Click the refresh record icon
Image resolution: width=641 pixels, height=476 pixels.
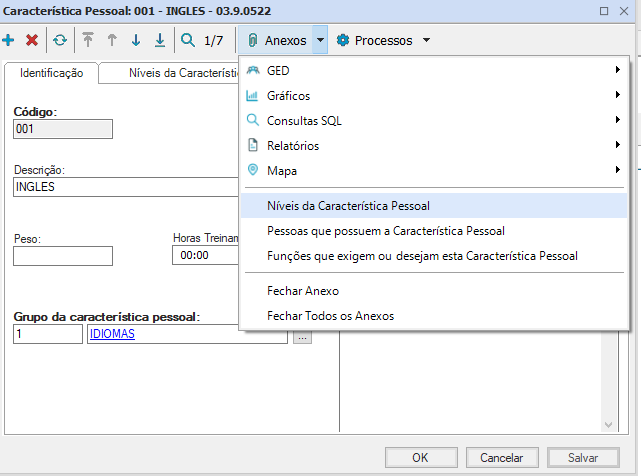(x=60, y=41)
